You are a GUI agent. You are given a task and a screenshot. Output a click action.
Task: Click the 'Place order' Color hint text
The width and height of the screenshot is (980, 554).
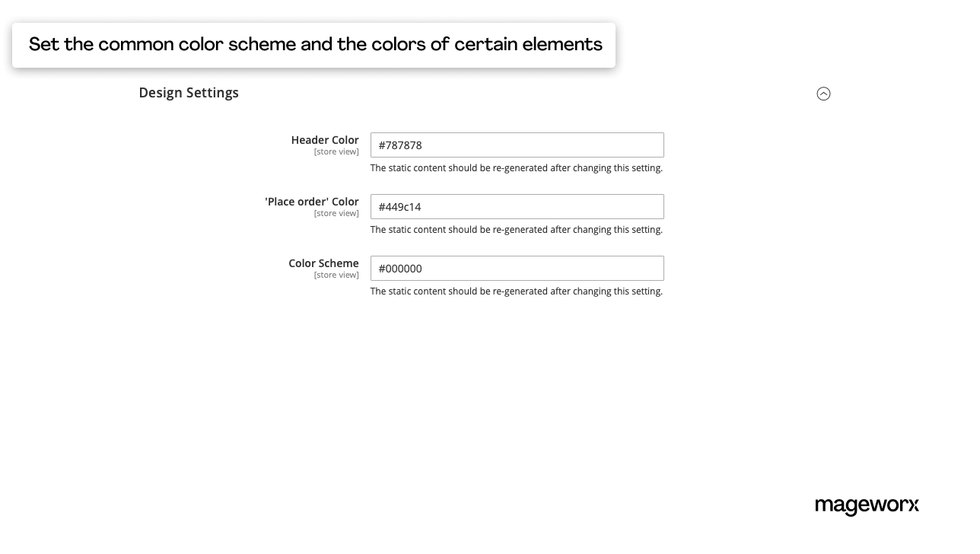click(x=517, y=229)
